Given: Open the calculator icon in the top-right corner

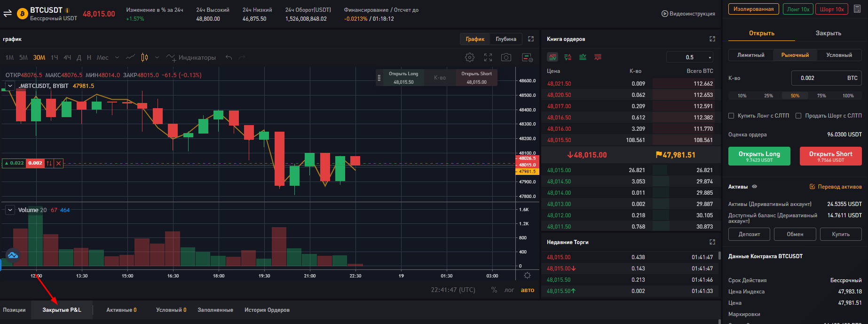Looking at the screenshot, I should [858, 9].
